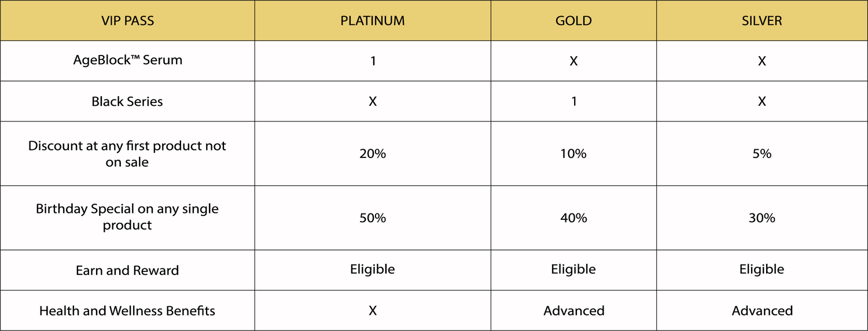Click the 50% Platinum birthday cell
Image resolution: width=868 pixels, height=331 pixels.
point(373,218)
